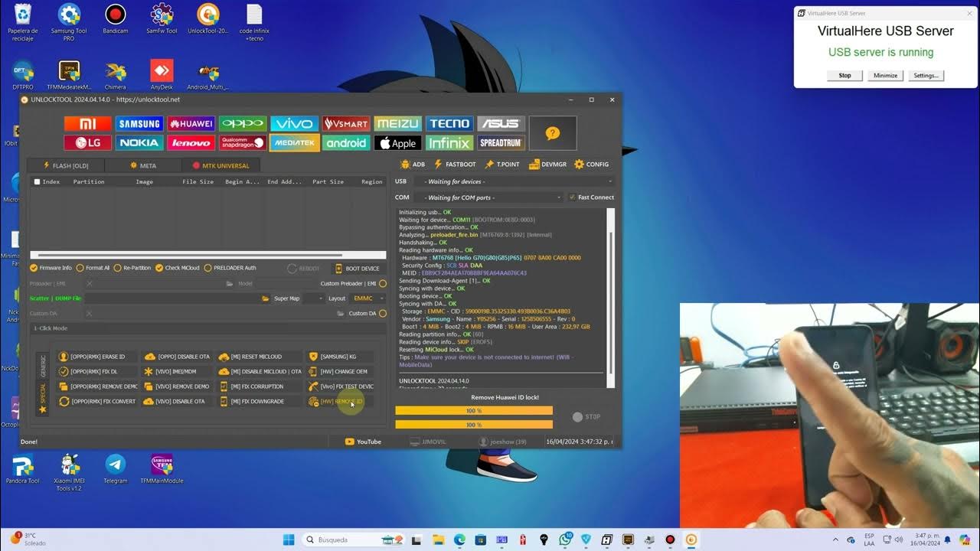Switch to META tab
Viewport: 980px width, 551px height.
point(143,165)
